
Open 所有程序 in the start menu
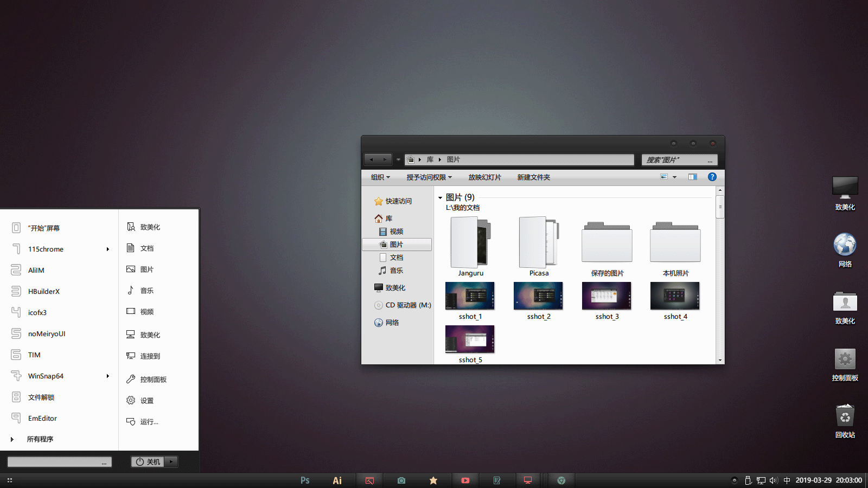[x=40, y=439]
